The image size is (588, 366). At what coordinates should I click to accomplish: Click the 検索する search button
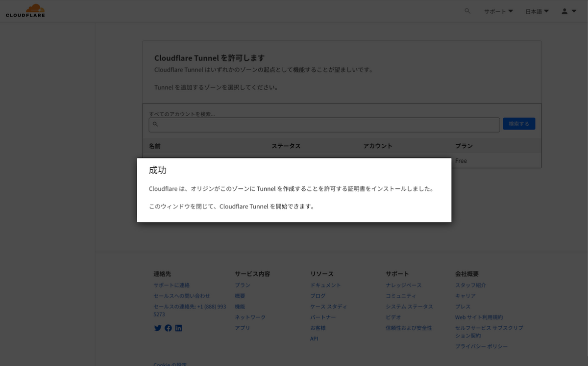[519, 124]
